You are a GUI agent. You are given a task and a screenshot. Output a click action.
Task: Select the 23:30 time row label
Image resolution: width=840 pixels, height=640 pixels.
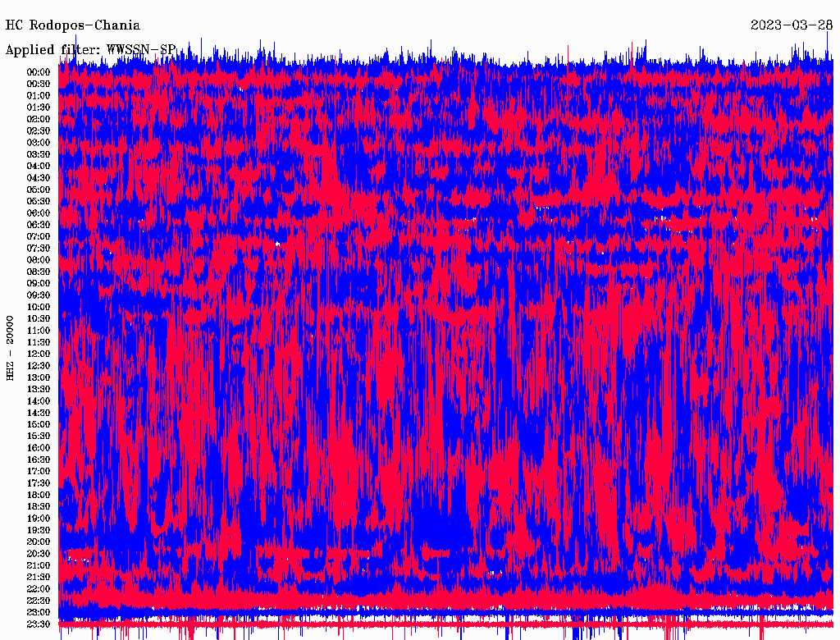click(39, 624)
